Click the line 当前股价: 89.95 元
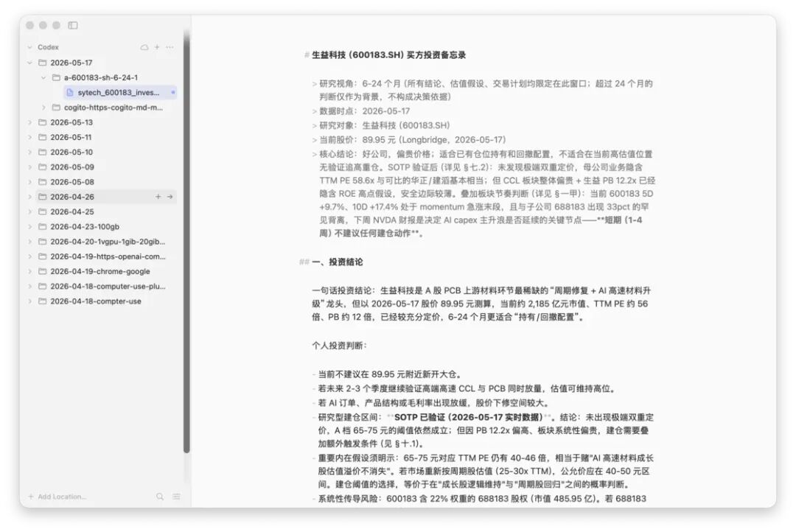The image size is (796, 532). click(x=412, y=139)
